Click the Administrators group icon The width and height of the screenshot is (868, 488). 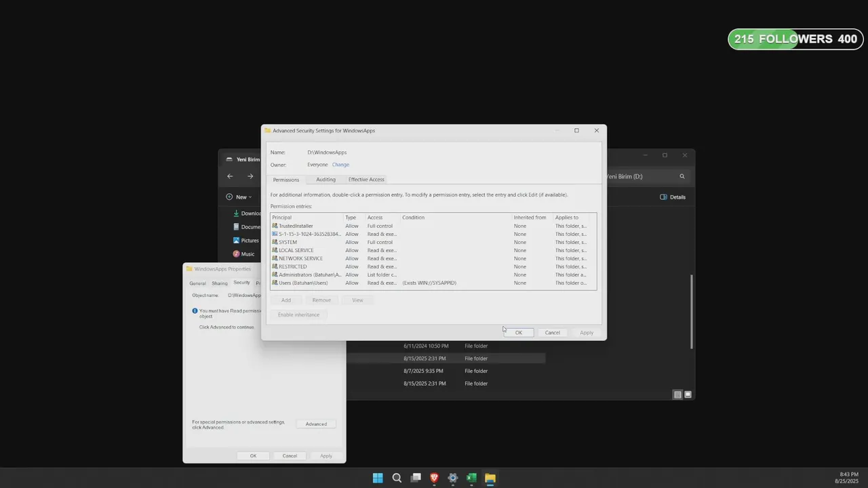(275, 274)
